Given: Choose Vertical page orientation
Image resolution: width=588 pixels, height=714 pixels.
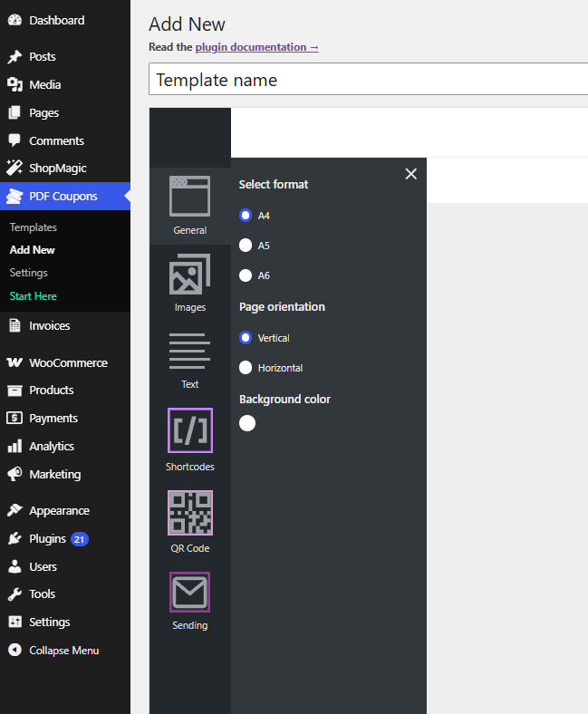Looking at the screenshot, I should click(x=246, y=337).
